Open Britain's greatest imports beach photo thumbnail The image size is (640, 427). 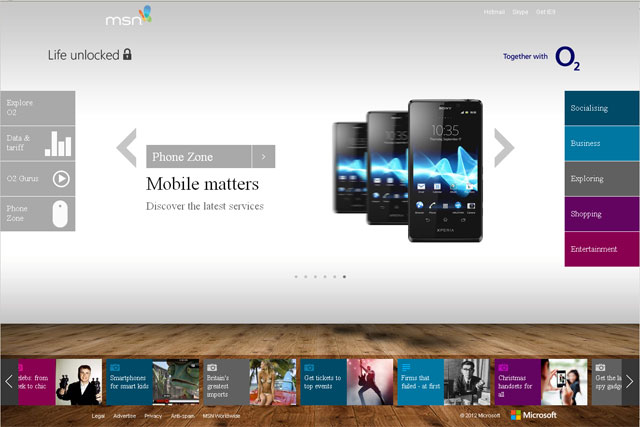pyautogui.click(x=273, y=382)
